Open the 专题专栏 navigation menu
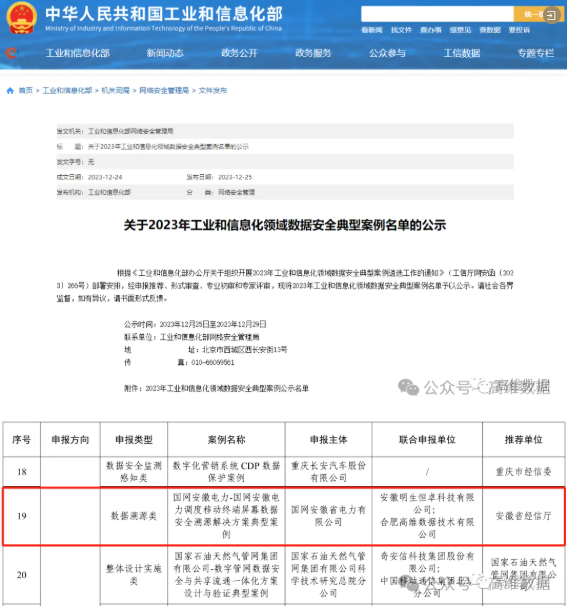 coord(536,53)
